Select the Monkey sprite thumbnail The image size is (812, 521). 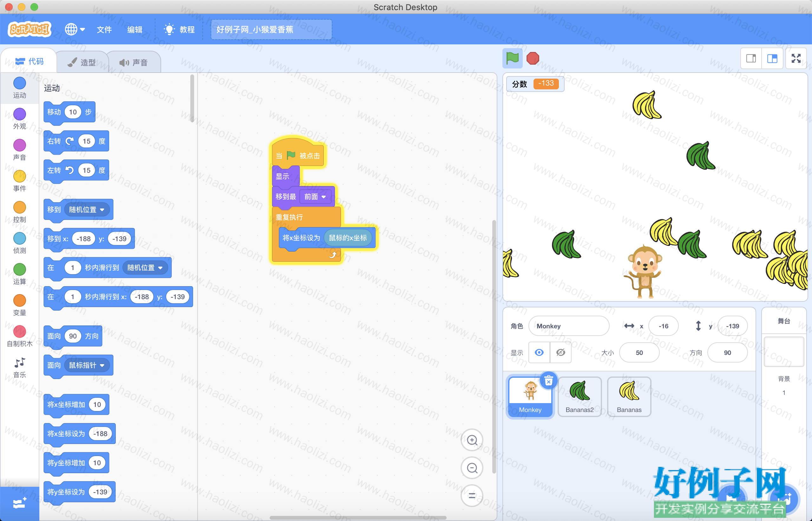coord(530,397)
